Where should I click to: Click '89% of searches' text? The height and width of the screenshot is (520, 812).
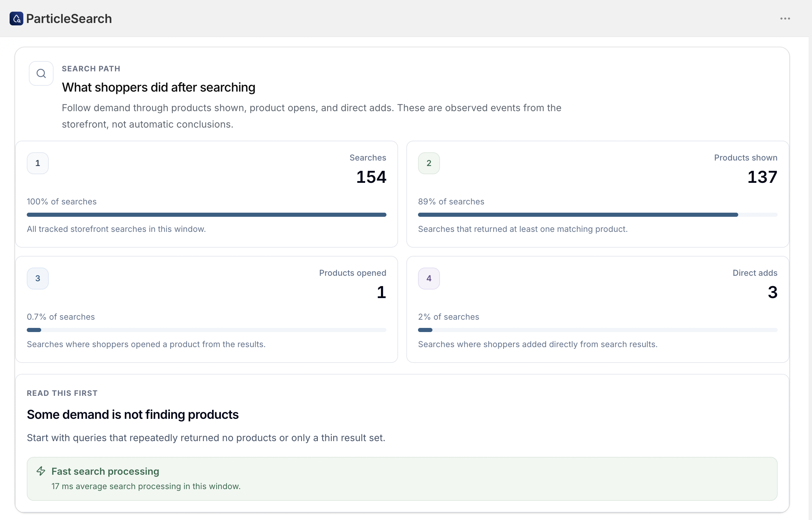(x=451, y=202)
